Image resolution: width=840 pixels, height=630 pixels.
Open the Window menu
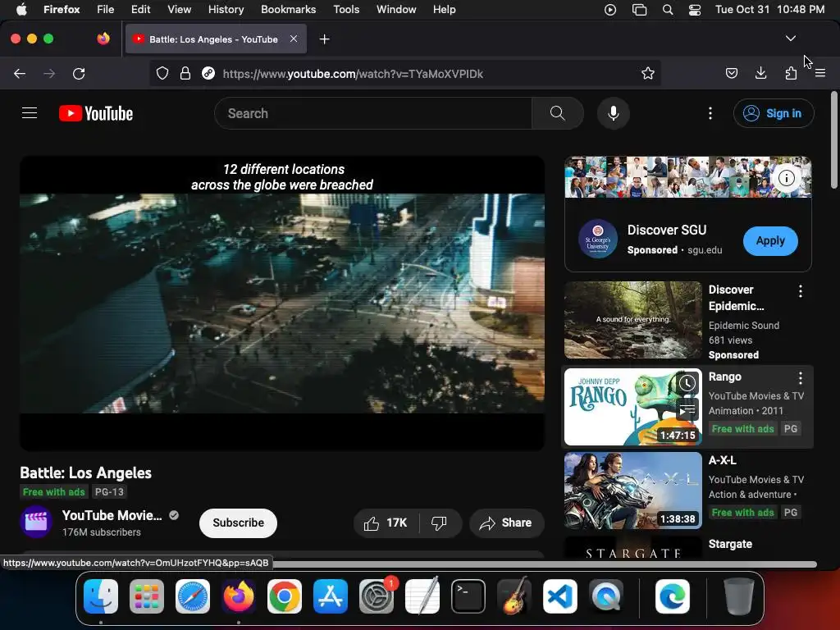[x=396, y=10]
